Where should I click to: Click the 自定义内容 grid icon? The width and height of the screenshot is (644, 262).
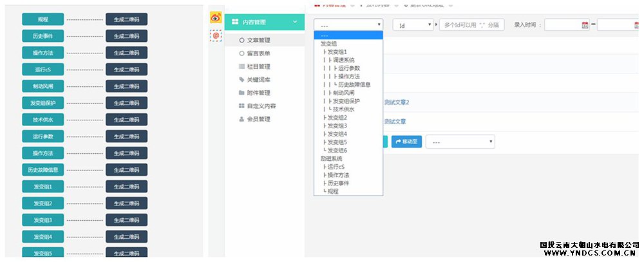point(241,106)
